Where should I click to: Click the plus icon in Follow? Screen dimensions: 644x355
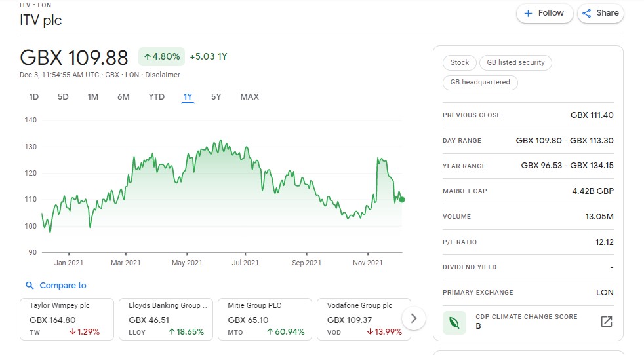pos(528,14)
